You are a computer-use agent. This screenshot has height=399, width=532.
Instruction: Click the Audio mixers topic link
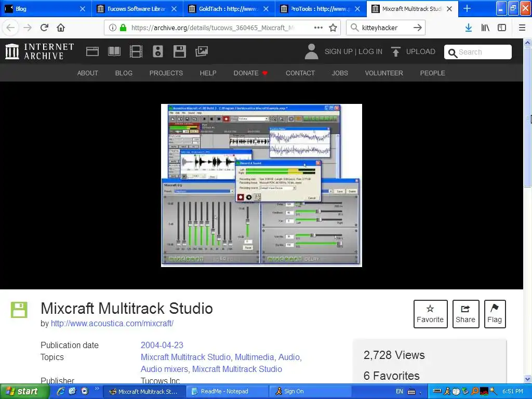tap(165, 369)
